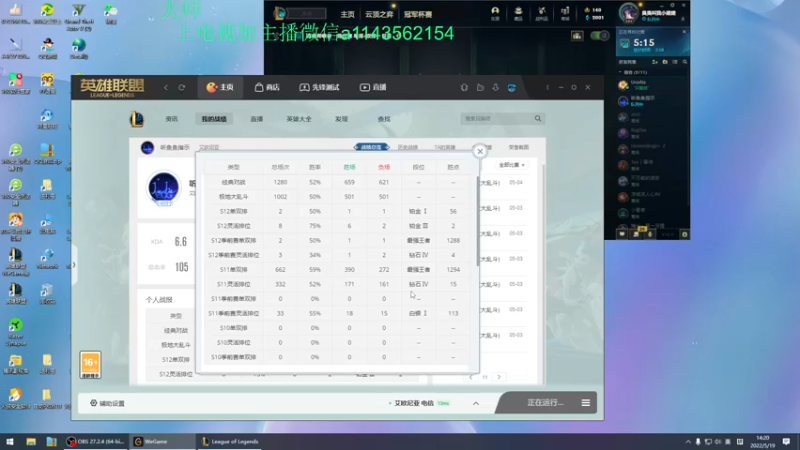
Task: Click the 胜场 column header
Action: click(x=349, y=167)
